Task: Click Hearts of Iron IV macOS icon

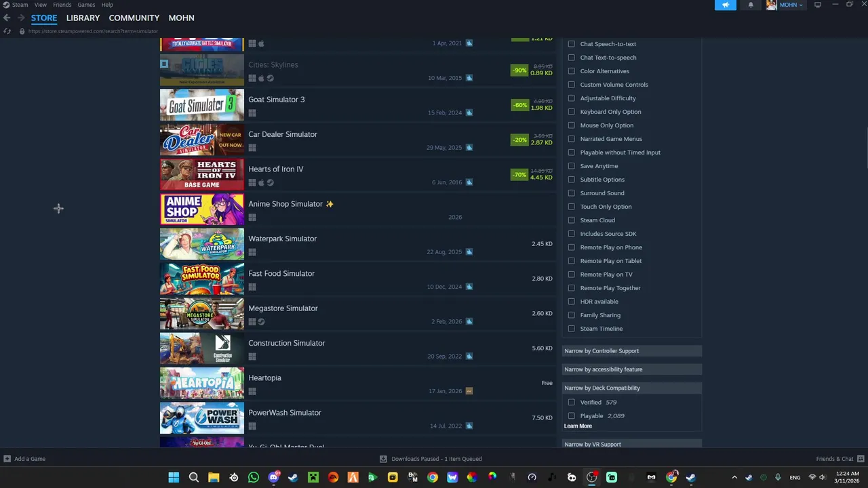Action: tap(261, 182)
